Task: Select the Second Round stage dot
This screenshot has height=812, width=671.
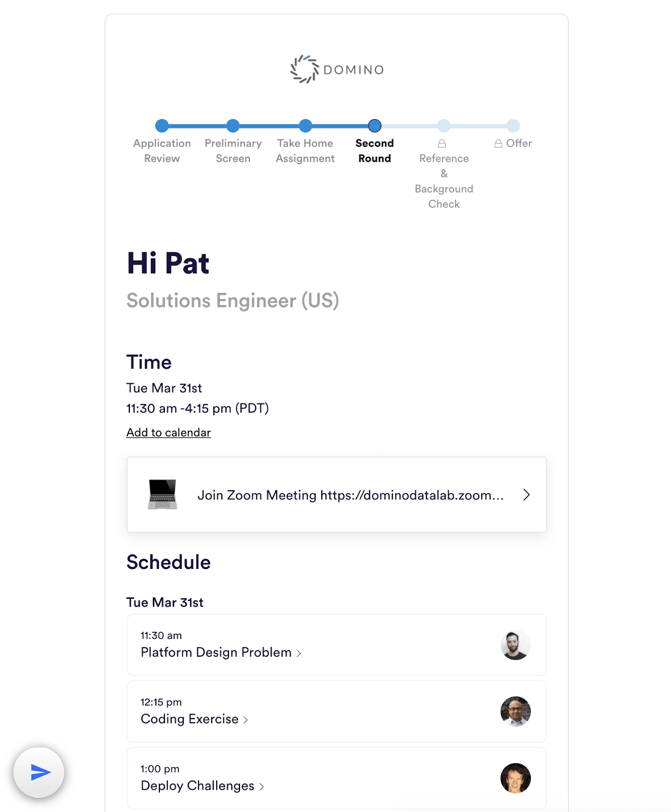Action: 375,125
